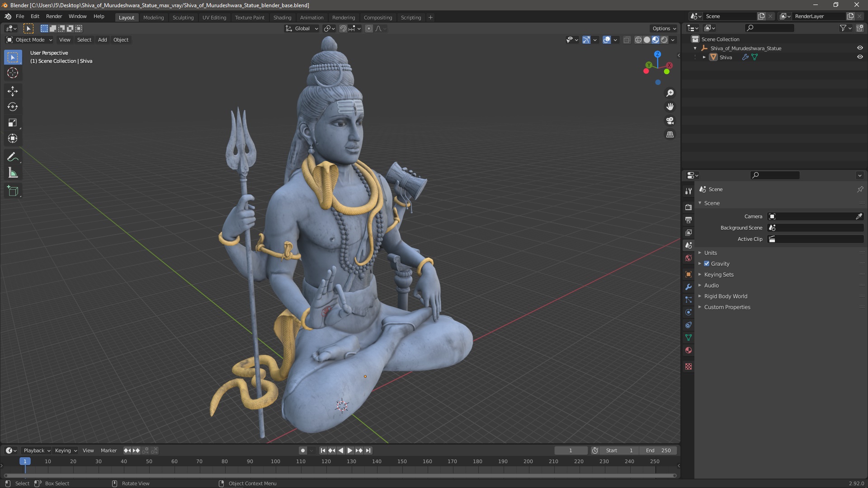Viewport: 868px width, 488px height.
Task: Open the Output properties tab
Action: pyautogui.click(x=689, y=220)
